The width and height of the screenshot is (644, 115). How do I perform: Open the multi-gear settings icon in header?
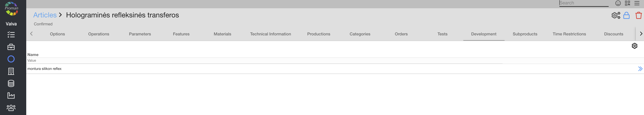pos(616,15)
